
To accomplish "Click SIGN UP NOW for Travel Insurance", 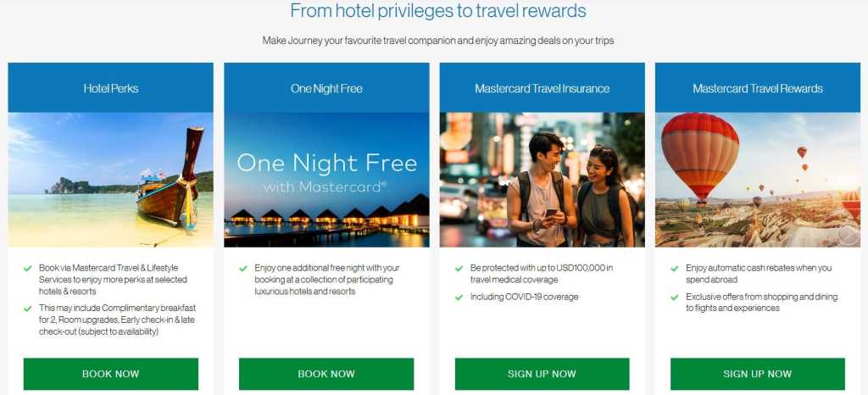I will pos(542,374).
